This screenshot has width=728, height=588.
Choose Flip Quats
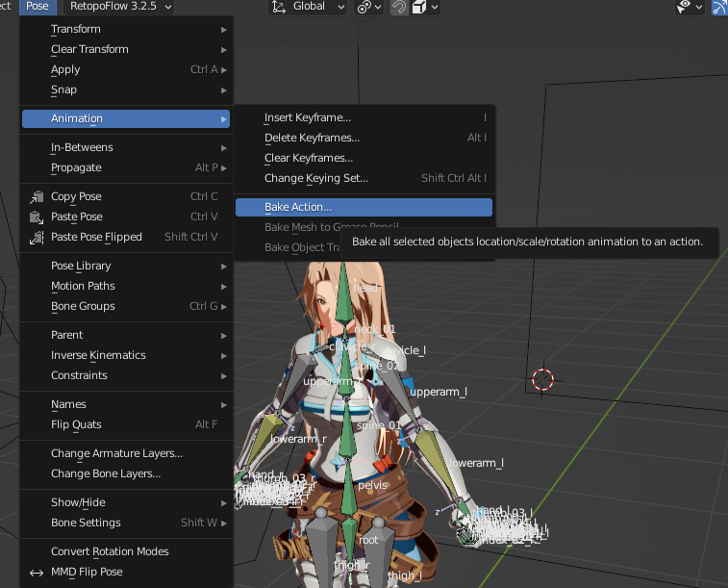pyautogui.click(x=126, y=424)
